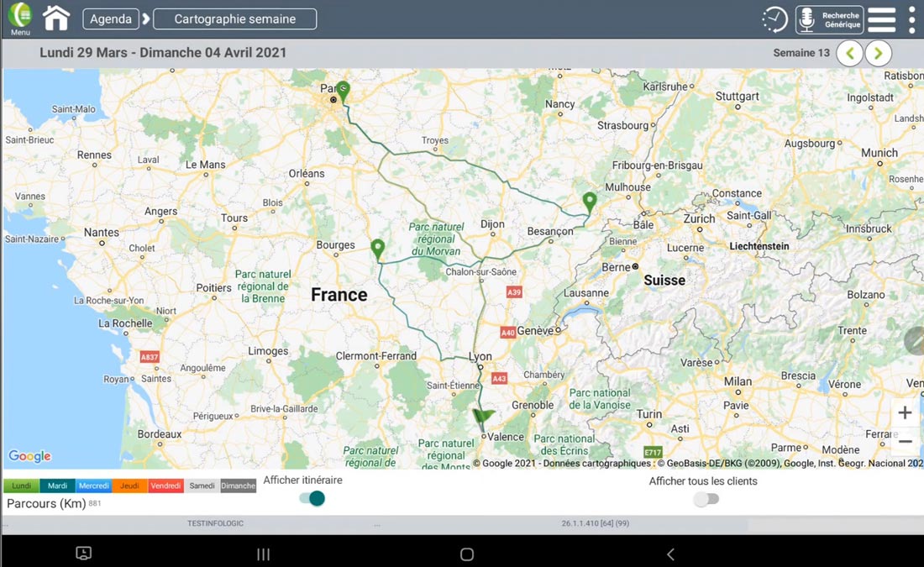Click the Nantes label on the map
Screen dimensions: 924x567
102,232
